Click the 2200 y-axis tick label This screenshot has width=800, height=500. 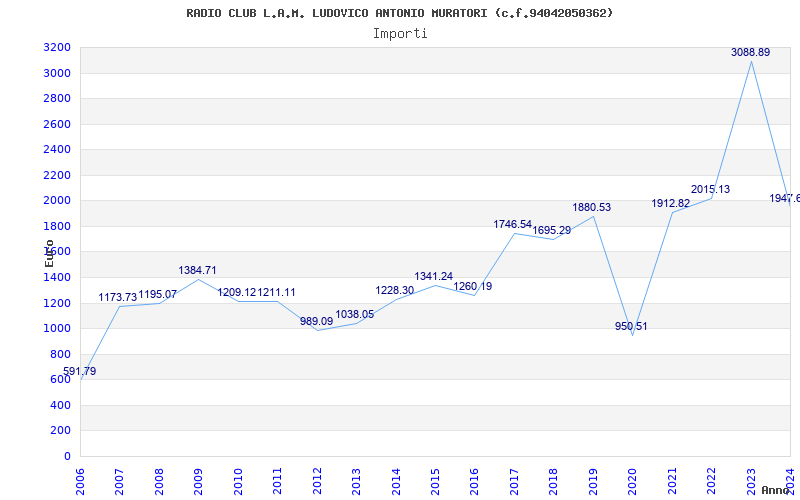click(x=57, y=175)
